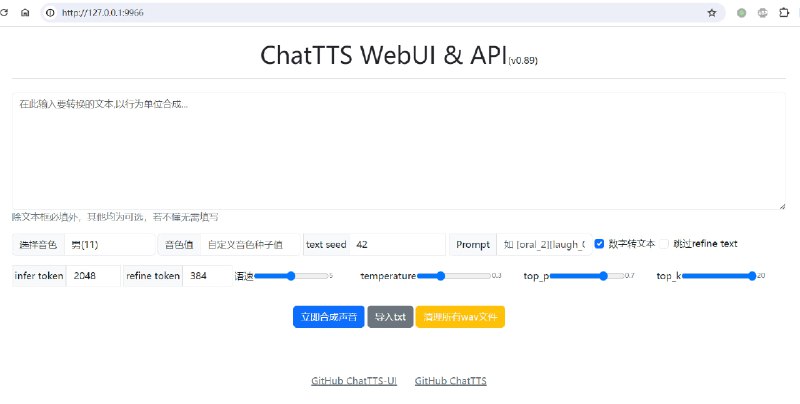Click the site info icon in address bar
The height and width of the screenshot is (404, 800).
click(48, 13)
